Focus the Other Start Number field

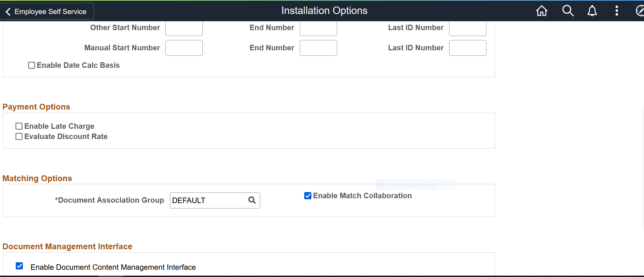(184, 28)
